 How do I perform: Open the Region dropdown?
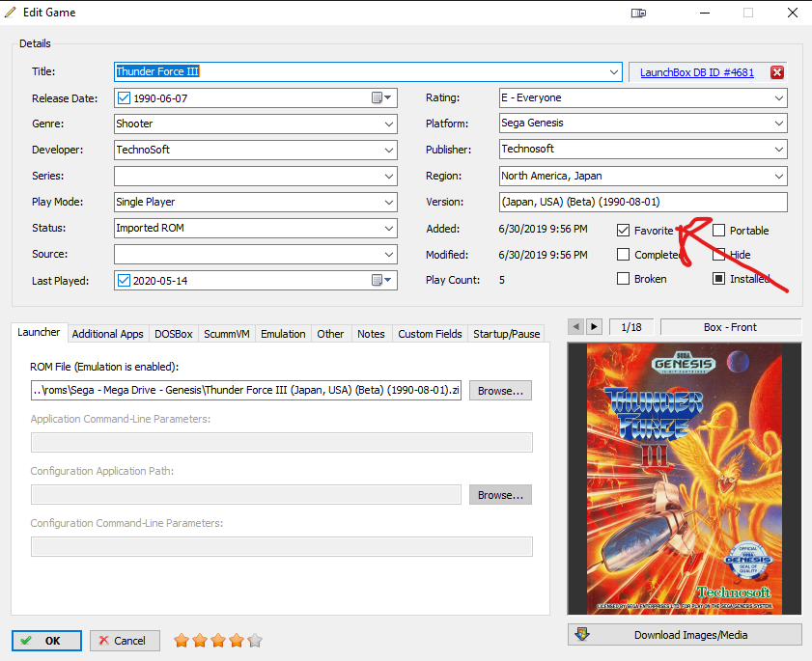click(x=779, y=176)
